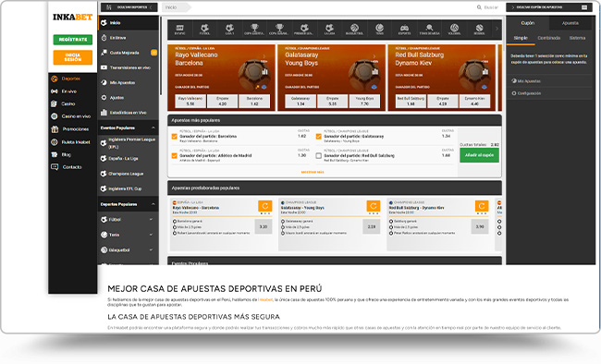Open the Esports gamepad icon in sports bar
The width and height of the screenshot is (601, 364).
tap(404, 30)
